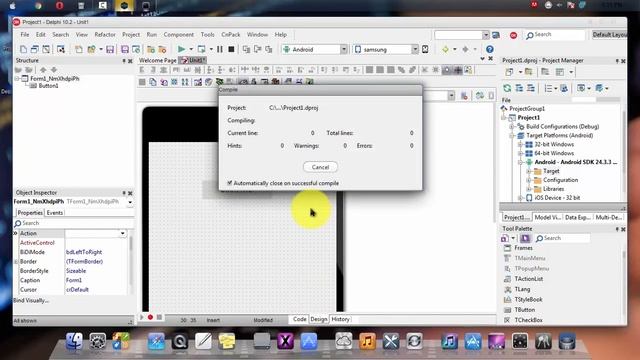Viewport: 640px width, 360px height.
Task: Expand the Configuration node in Project Manager
Action: [x=529, y=180]
